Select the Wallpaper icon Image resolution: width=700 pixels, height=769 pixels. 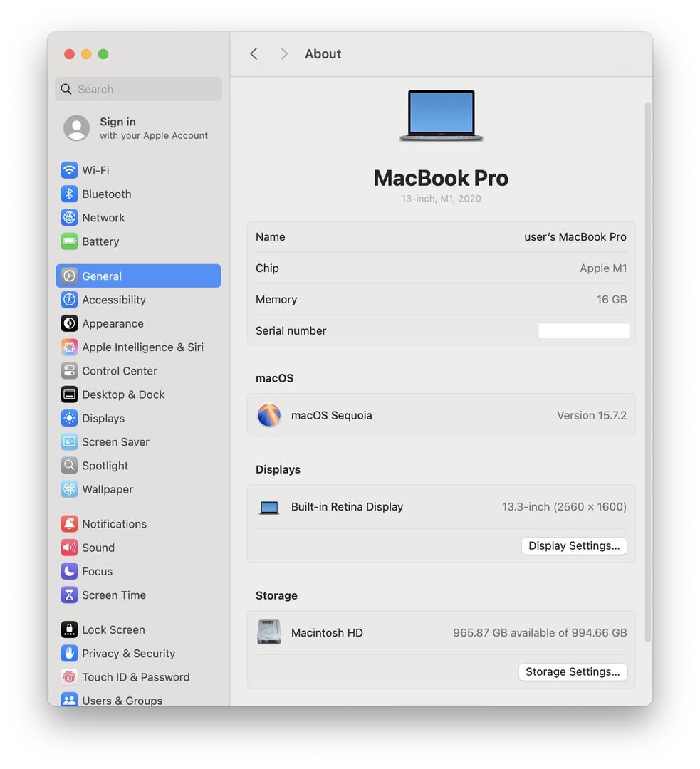tap(69, 489)
